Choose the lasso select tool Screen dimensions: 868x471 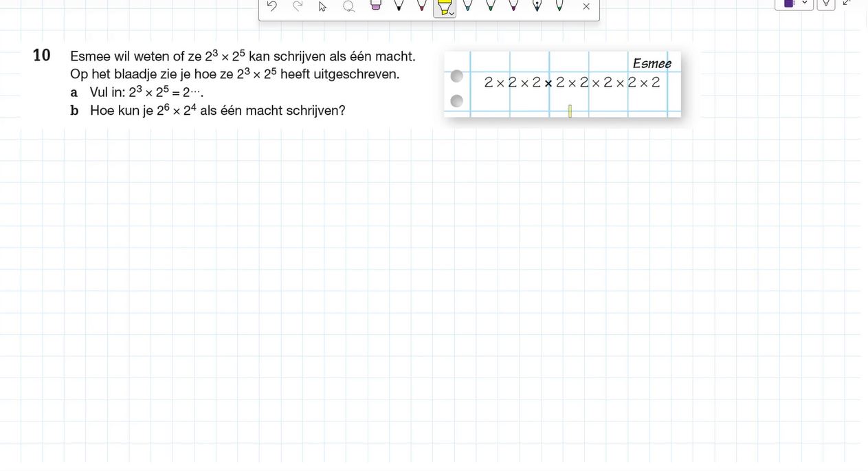pyautogui.click(x=348, y=6)
